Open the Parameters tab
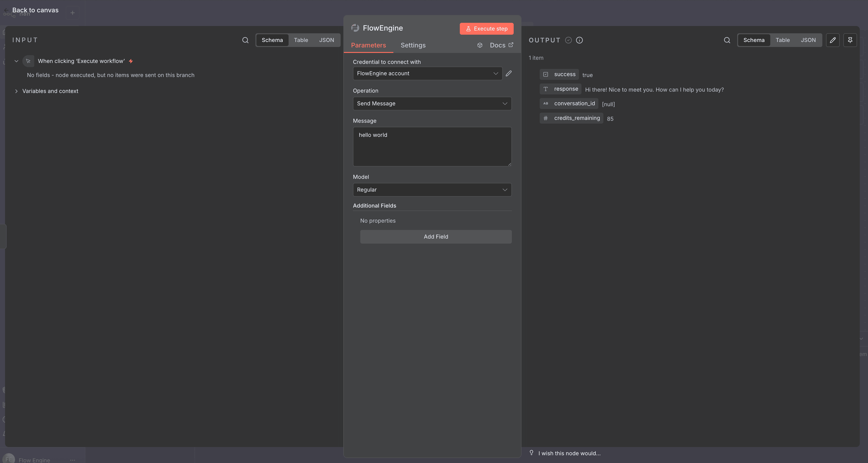Viewport: 868px width, 463px height. coord(368,45)
